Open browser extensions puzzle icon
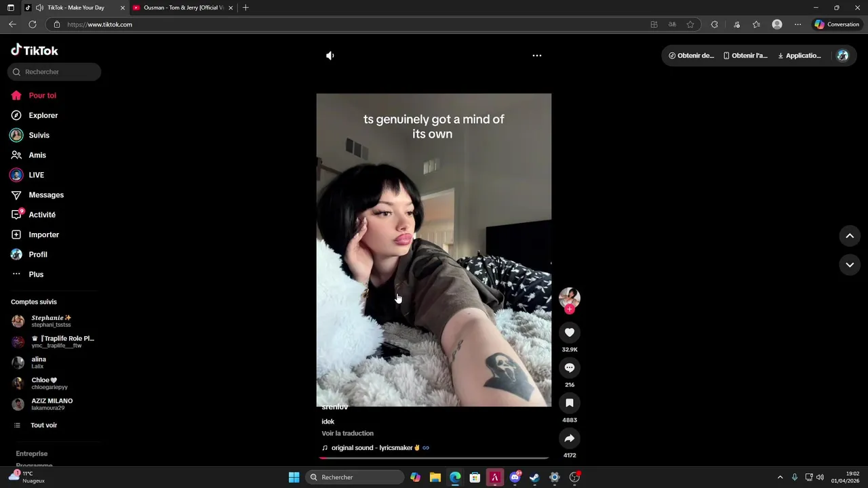This screenshot has width=868, height=488. (714, 24)
